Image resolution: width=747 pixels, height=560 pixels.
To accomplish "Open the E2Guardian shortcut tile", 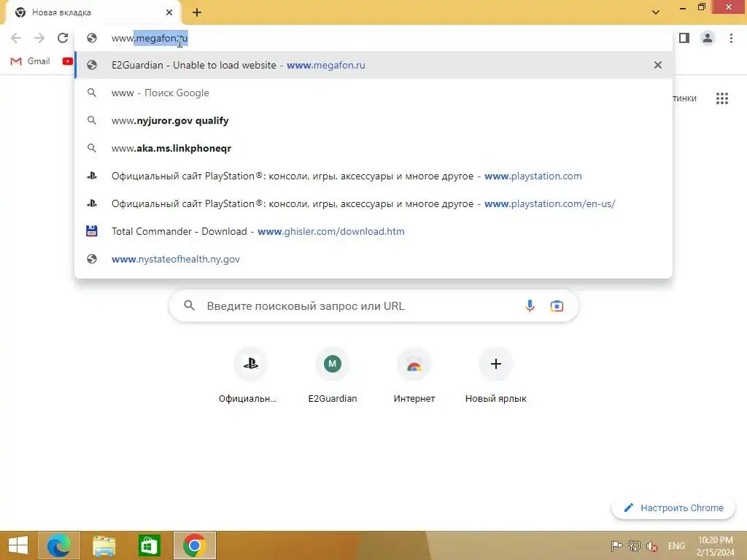I will (333, 376).
